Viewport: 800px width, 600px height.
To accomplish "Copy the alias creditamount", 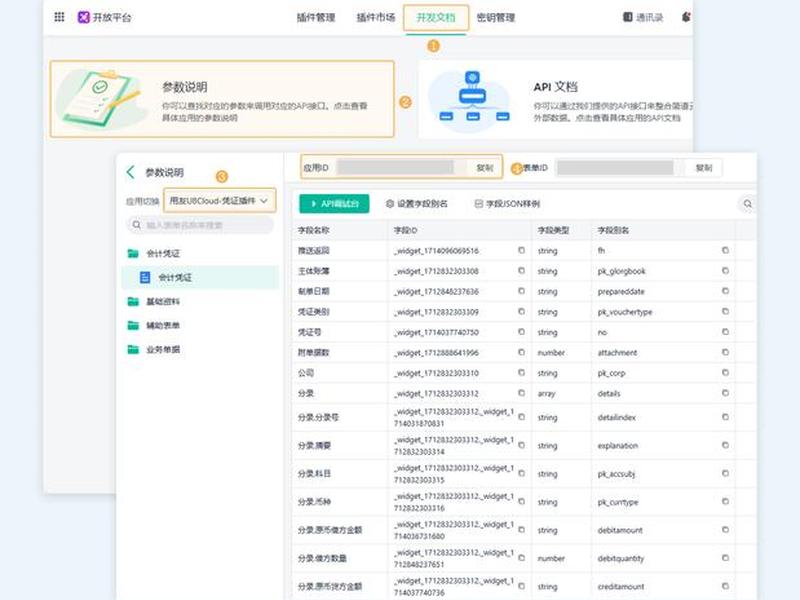I will click(x=725, y=586).
